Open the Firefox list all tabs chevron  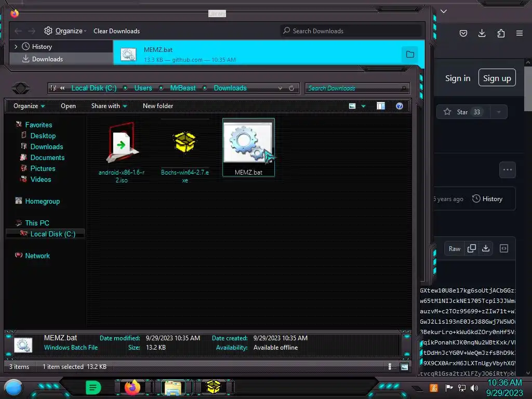pos(444,11)
